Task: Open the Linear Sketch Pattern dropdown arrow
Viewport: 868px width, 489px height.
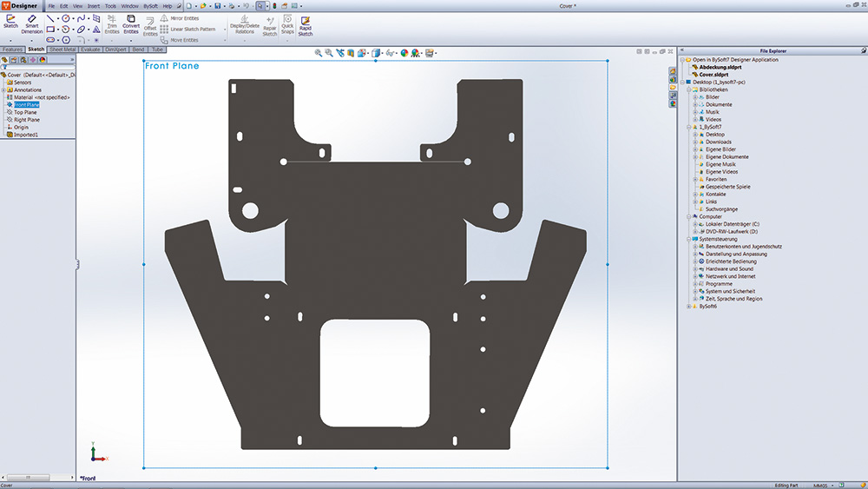Action: pyautogui.click(x=225, y=30)
